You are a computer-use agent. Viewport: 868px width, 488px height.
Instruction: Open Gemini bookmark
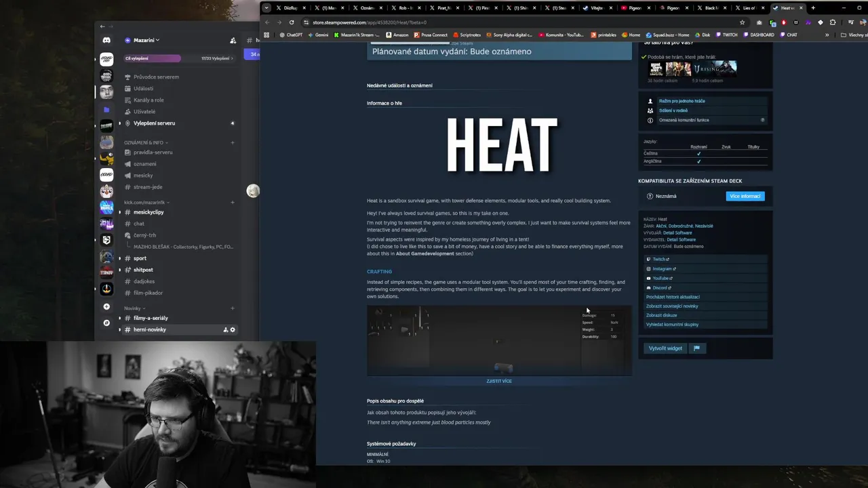(x=317, y=35)
